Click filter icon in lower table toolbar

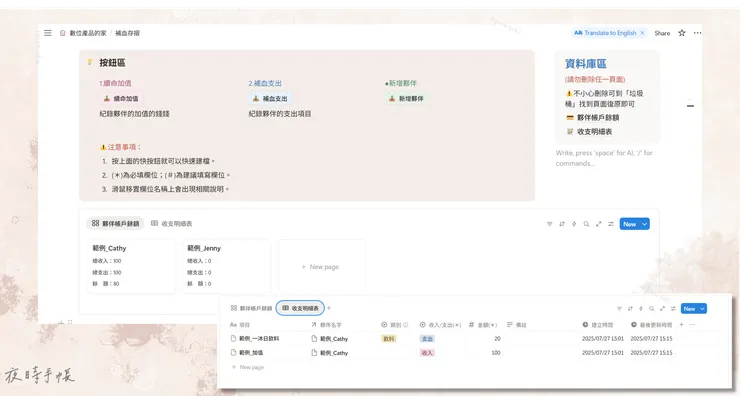click(x=619, y=309)
